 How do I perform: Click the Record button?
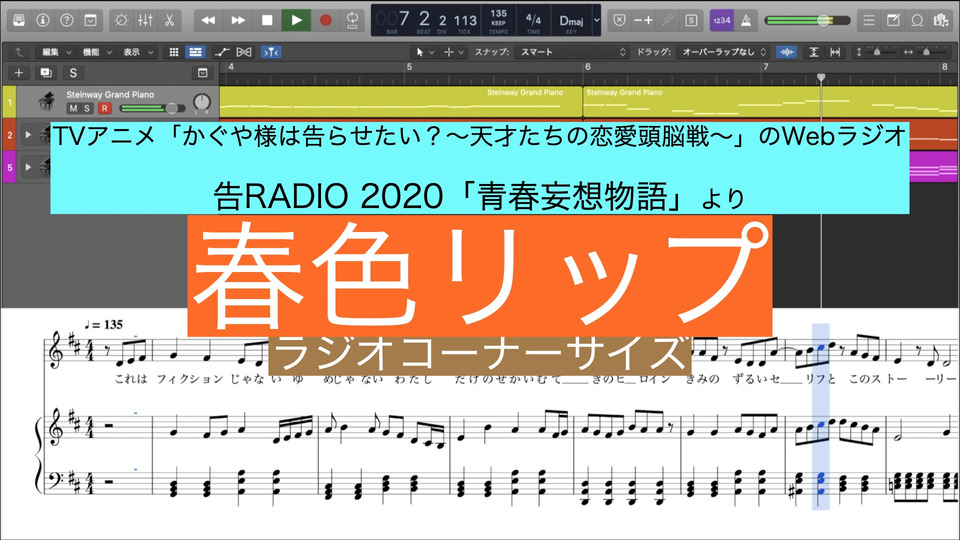325,19
